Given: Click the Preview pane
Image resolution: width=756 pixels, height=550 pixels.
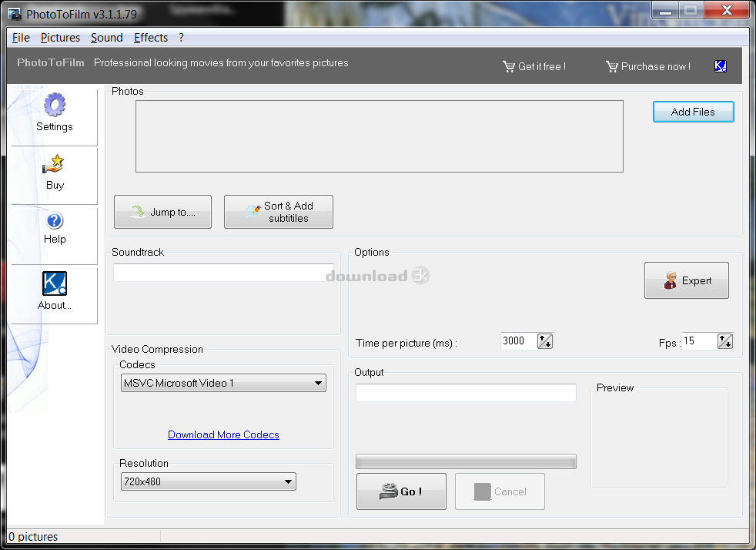Looking at the screenshot, I should click(x=659, y=438).
